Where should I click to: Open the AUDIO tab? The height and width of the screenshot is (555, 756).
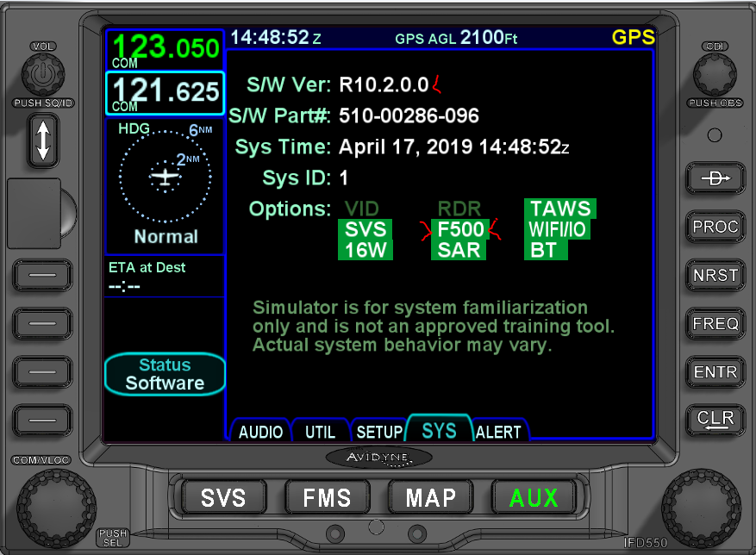pyautogui.click(x=260, y=430)
